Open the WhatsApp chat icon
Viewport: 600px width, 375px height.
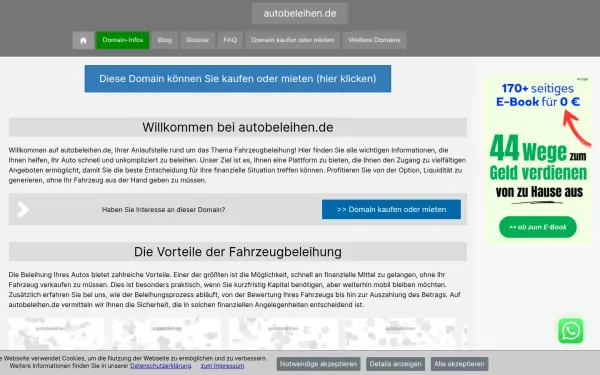click(571, 331)
